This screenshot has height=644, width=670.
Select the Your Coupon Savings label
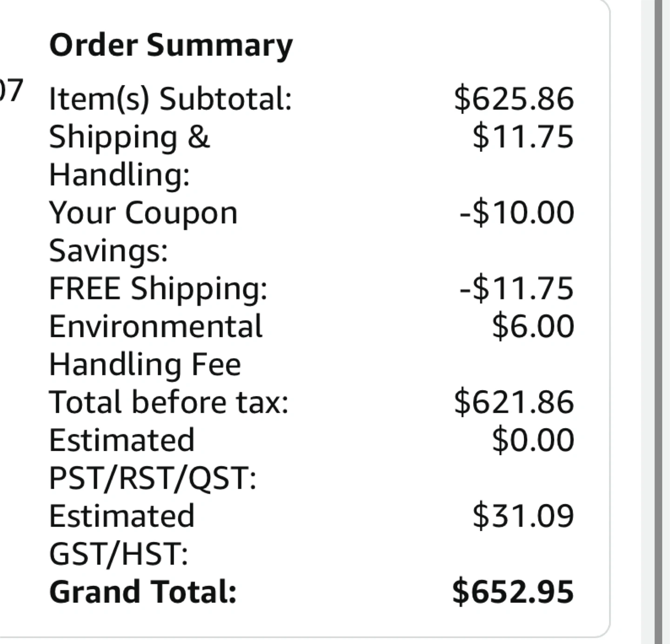point(143,232)
